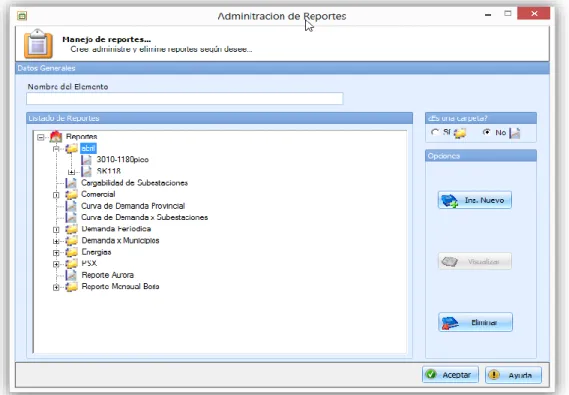Click the report icon beside 3010-1180pico

click(x=86, y=160)
